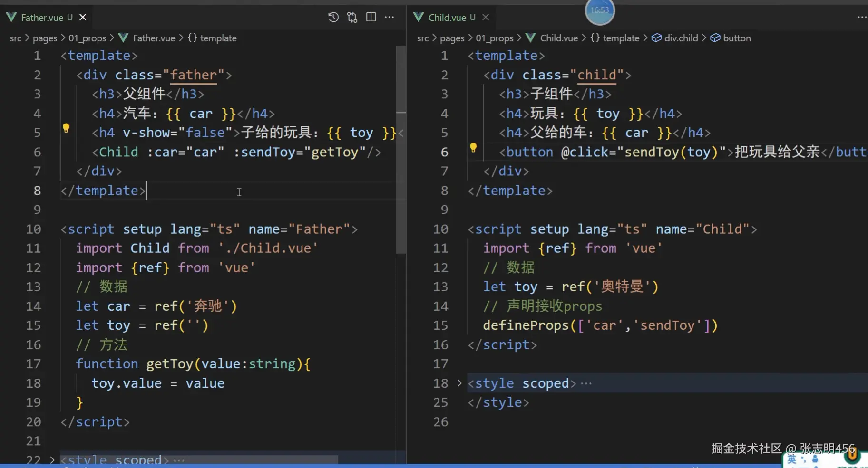This screenshot has width=868, height=468.
Task: Click the compare changes icon in Father.vue toolbar
Action: tap(352, 18)
